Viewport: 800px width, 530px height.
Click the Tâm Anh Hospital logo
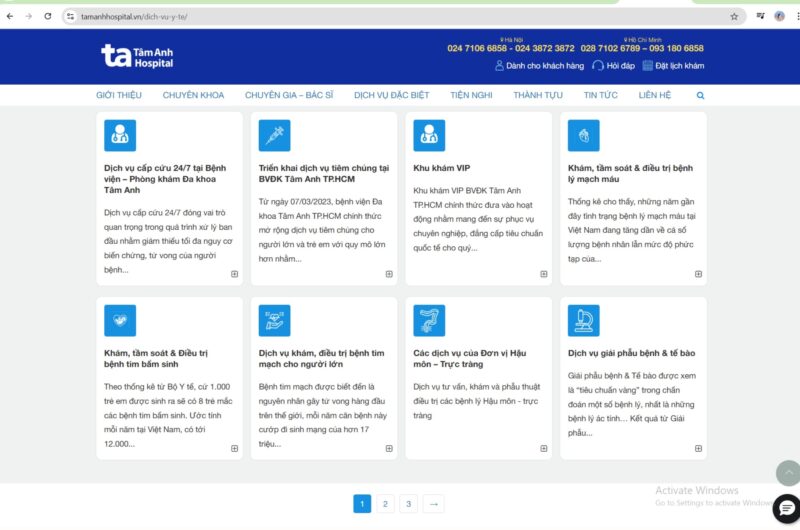coord(137,56)
